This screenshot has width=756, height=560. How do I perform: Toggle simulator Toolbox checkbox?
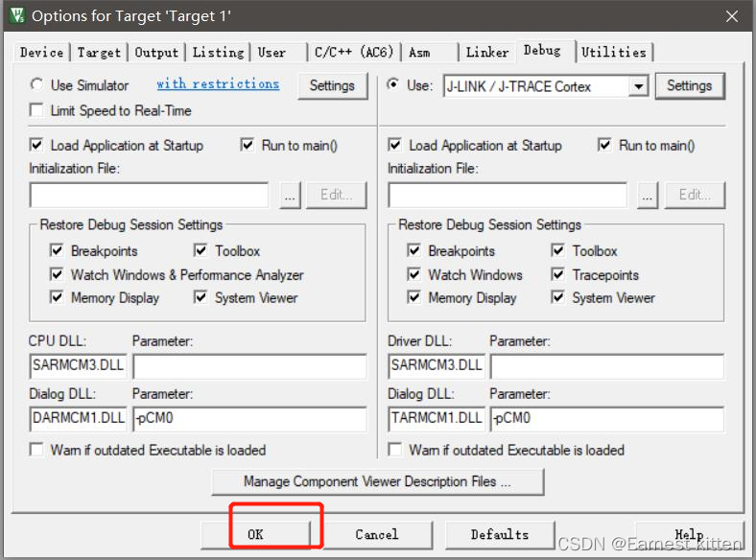coord(201,250)
